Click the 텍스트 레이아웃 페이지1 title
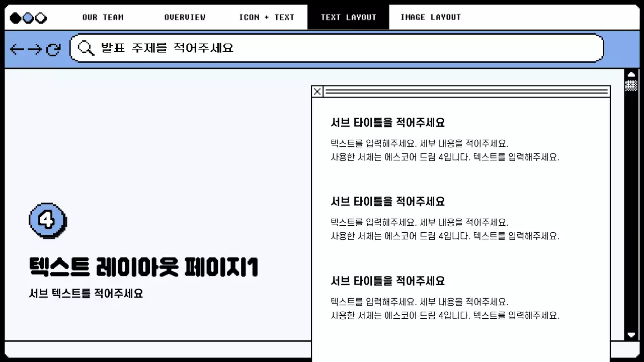The height and width of the screenshot is (362, 644). (143, 267)
